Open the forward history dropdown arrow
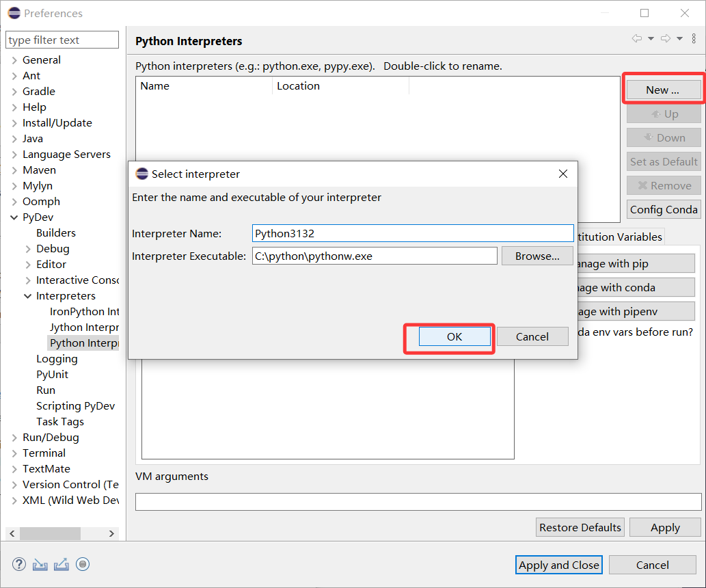Image resolution: width=706 pixels, height=588 pixels. tap(679, 39)
